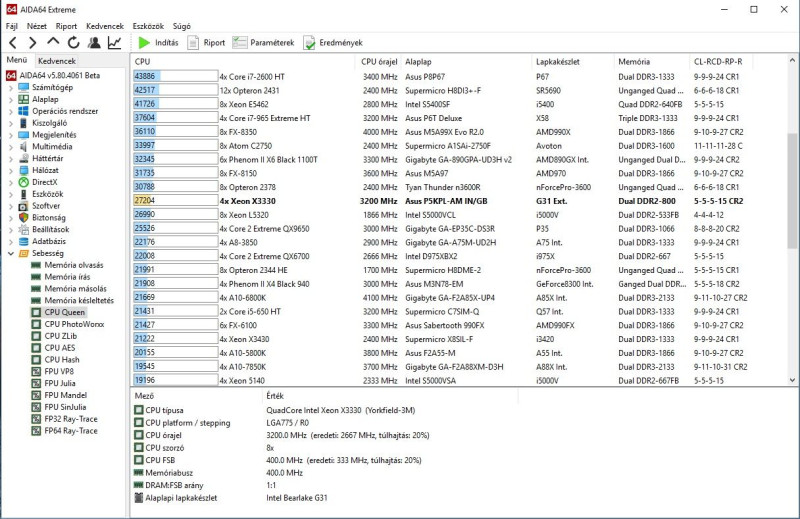Select the DirectX Xbox icon
This screenshot has height=519, width=800.
[23, 182]
